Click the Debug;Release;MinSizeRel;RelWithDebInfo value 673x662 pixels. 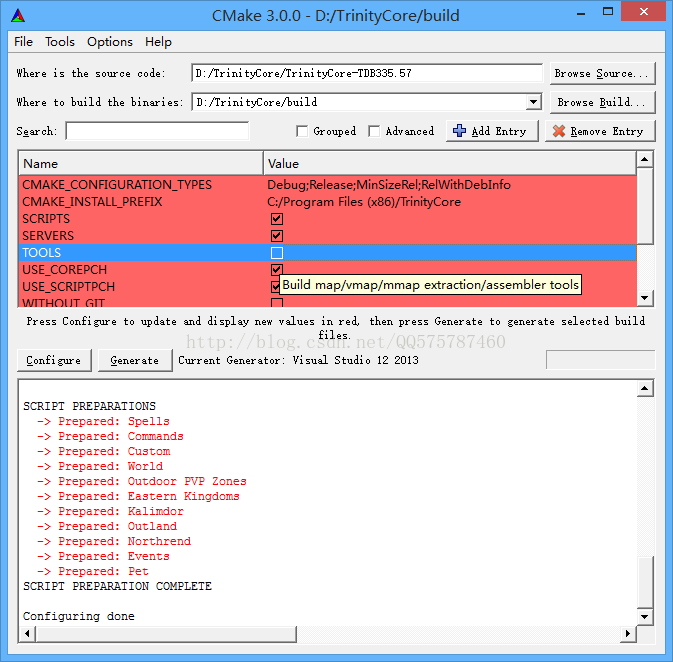click(x=389, y=185)
